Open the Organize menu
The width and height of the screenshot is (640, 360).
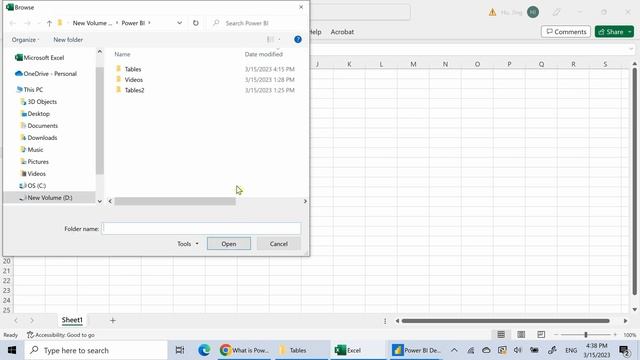[x=25, y=40]
